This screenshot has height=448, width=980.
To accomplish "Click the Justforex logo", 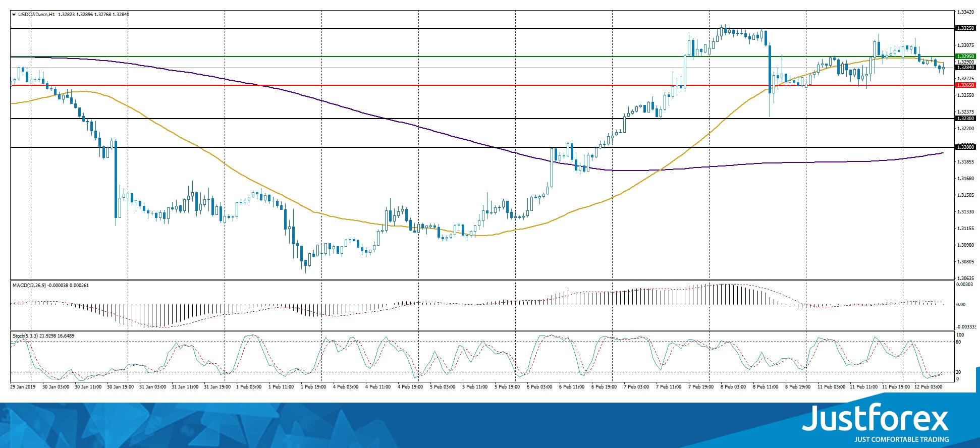I will [x=876, y=419].
